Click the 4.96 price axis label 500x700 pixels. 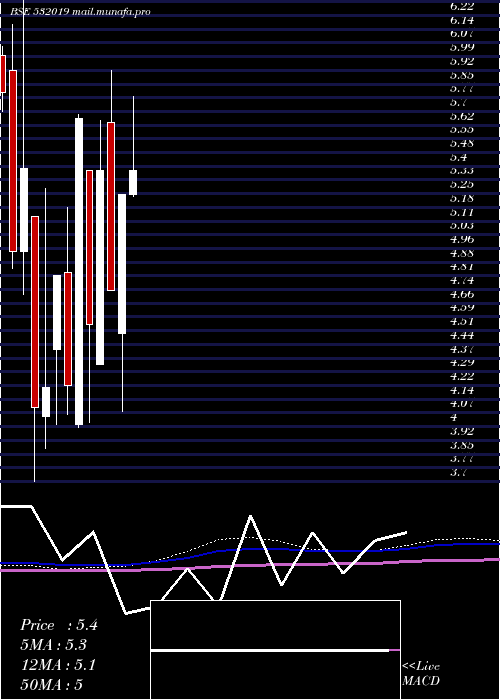[462, 239]
